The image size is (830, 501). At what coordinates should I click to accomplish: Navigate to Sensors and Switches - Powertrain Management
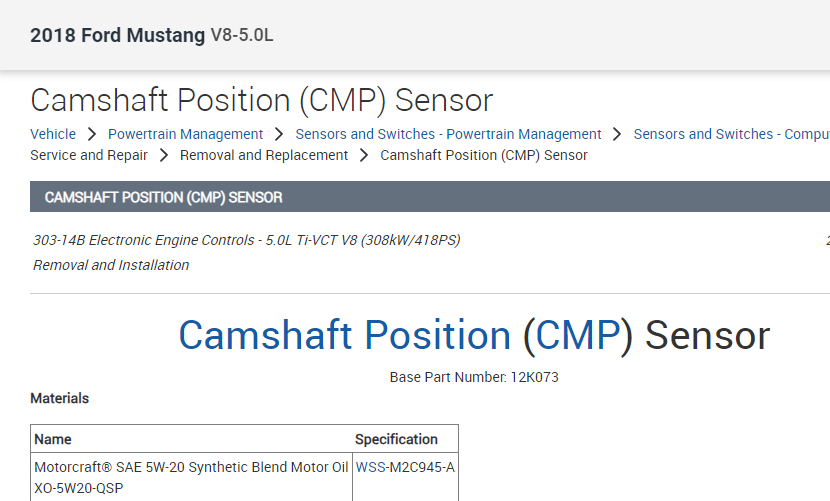coord(448,134)
